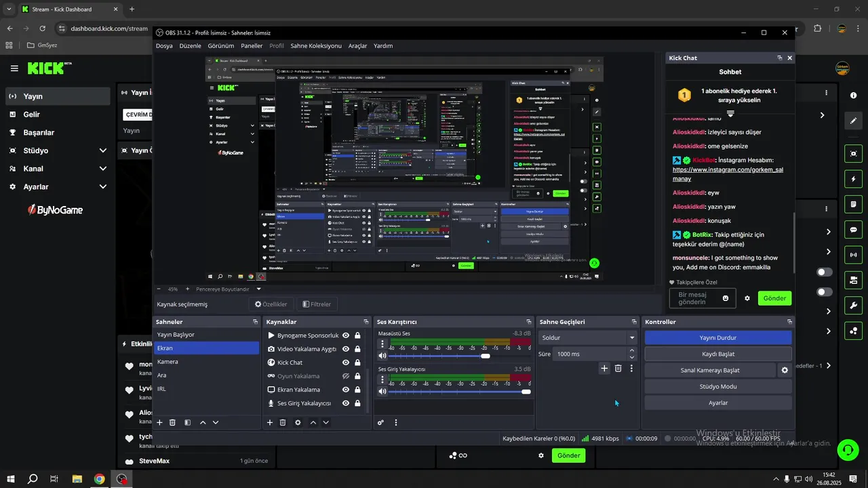Click Sanal Kamerayı Başlat button
868x488 pixels.
click(x=709, y=370)
